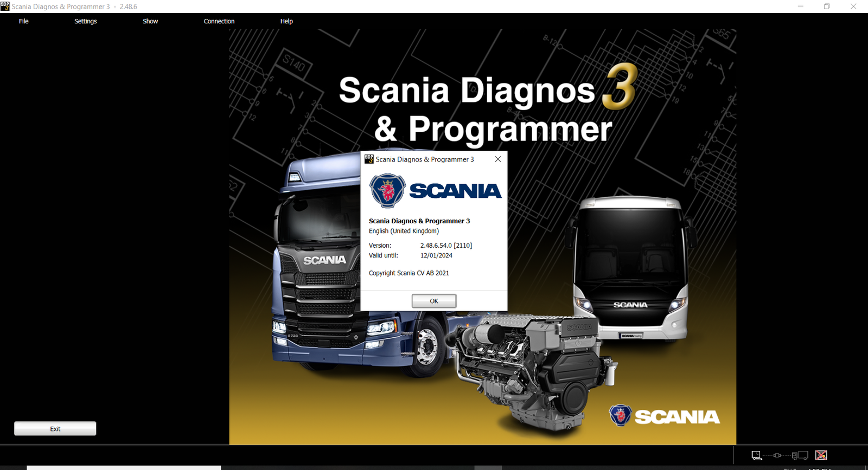Open the Help menu
Image resolution: width=868 pixels, height=470 pixels.
pyautogui.click(x=286, y=21)
